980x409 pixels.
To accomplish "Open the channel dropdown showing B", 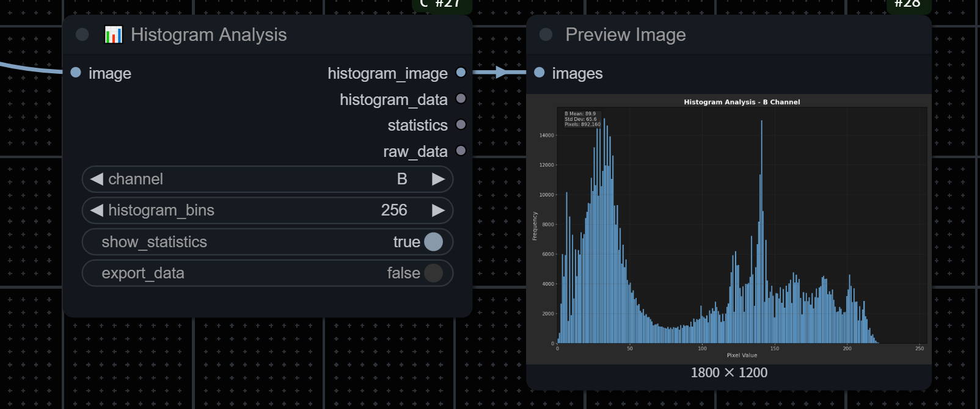I will click(268, 179).
